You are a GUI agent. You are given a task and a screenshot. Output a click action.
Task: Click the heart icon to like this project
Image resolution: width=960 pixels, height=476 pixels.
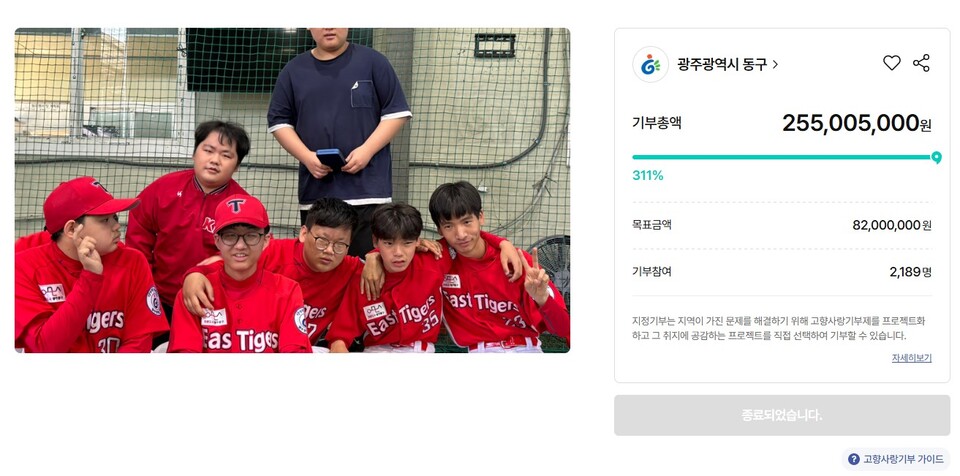point(891,63)
